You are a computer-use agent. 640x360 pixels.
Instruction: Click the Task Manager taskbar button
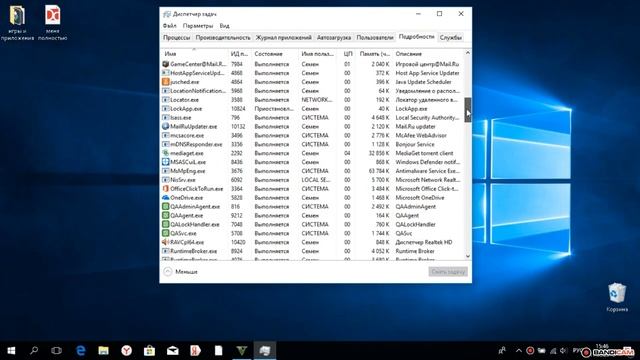click(x=264, y=351)
